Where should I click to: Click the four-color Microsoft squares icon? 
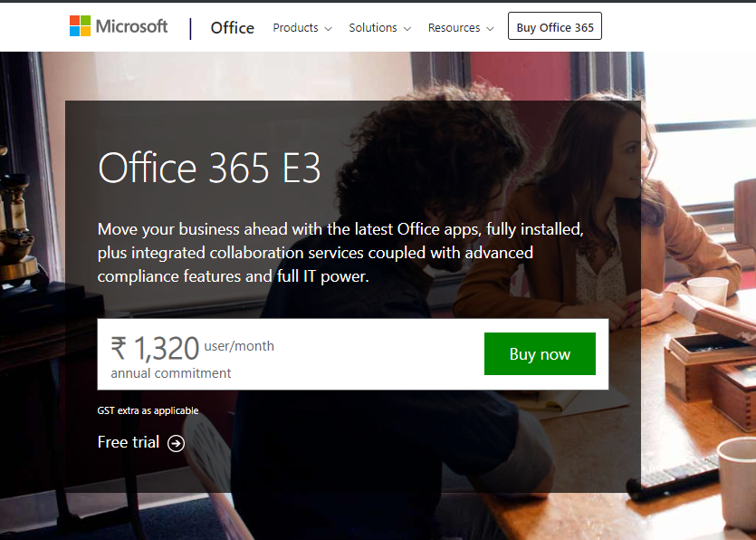(x=79, y=25)
